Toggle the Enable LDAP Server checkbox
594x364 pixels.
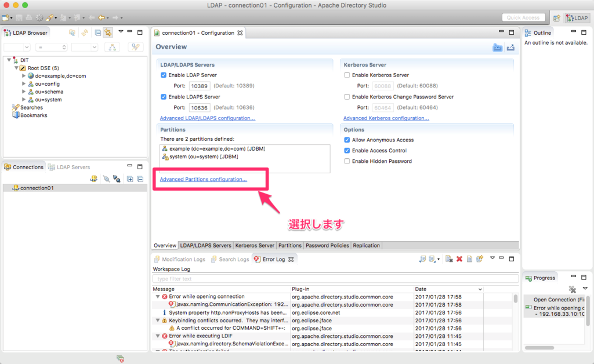tap(163, 75)
